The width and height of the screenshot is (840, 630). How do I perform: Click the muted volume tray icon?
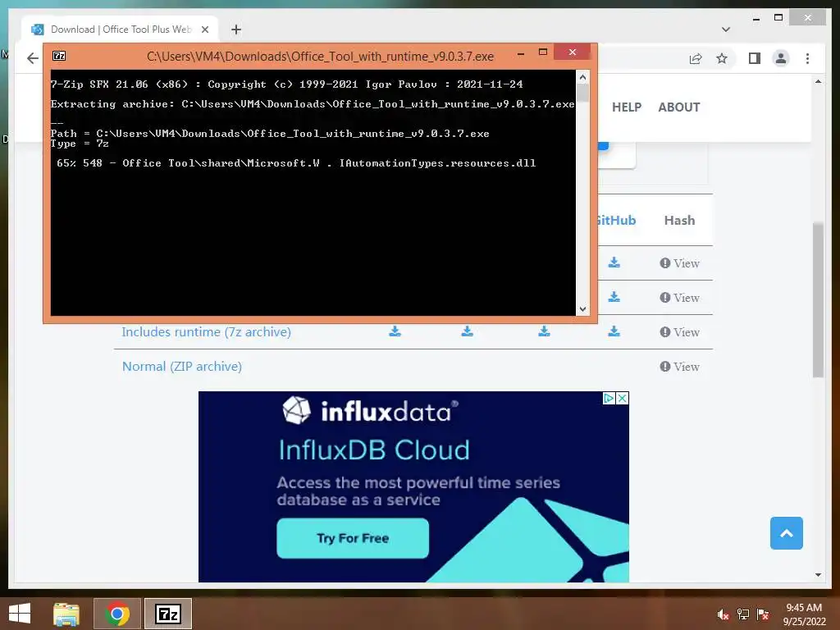tap(723, 614)
